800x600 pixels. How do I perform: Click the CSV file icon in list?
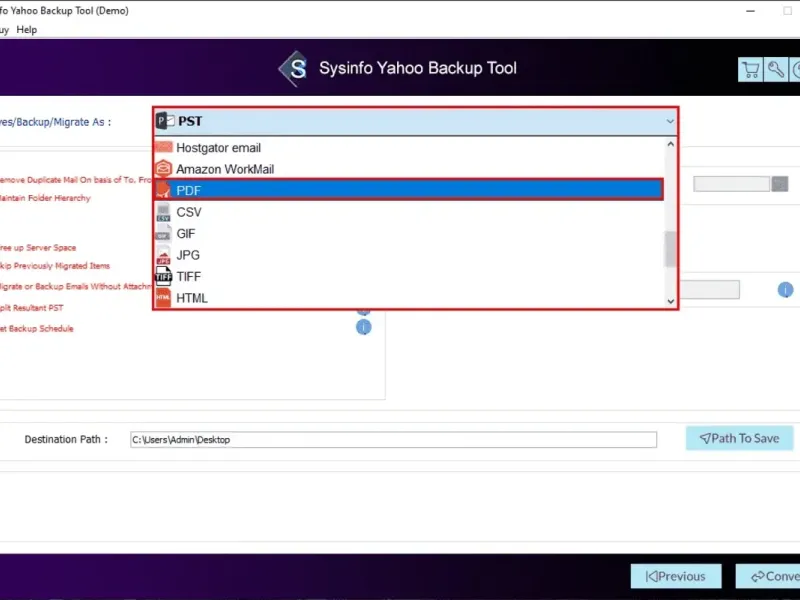point(163,212)
